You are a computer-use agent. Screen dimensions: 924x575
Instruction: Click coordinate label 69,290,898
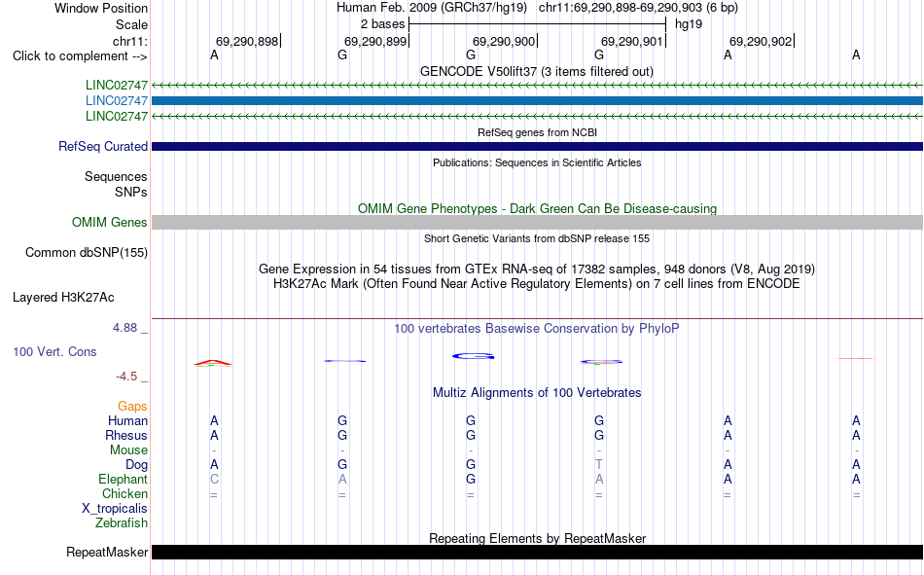pyautogui.click(x=246, y=41)
